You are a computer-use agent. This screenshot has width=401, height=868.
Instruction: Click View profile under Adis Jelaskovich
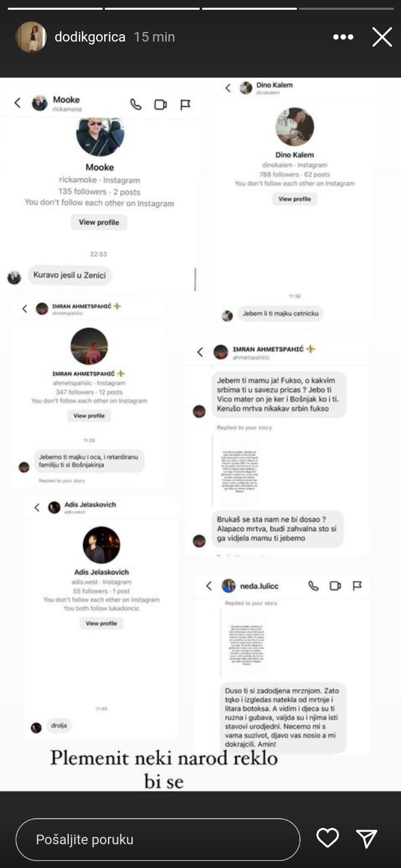click(101, 623)
